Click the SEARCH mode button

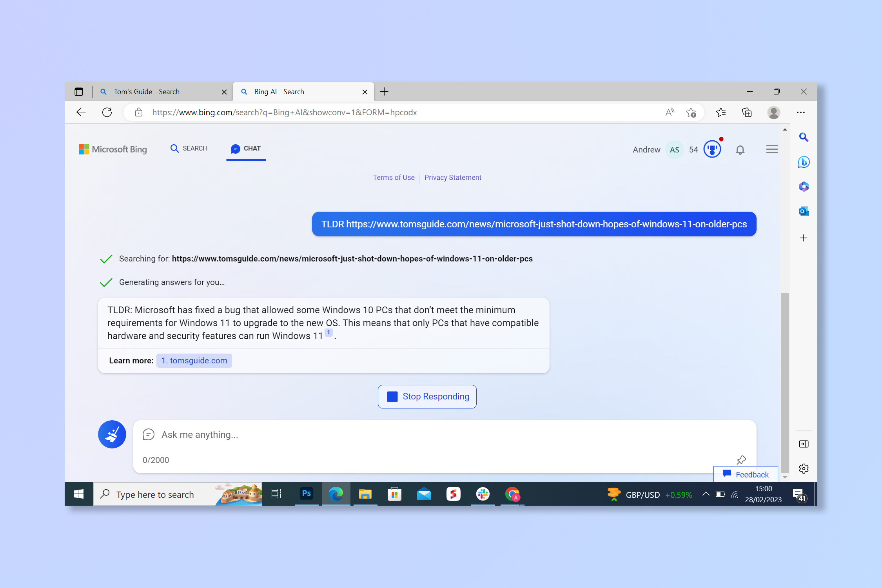tap(190, 148)
